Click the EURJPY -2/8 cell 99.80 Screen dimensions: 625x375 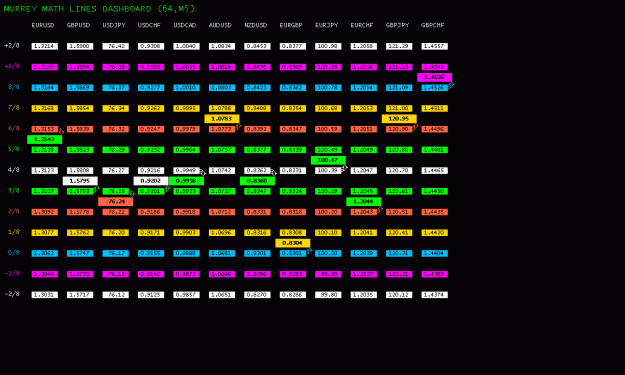(328, 295)
